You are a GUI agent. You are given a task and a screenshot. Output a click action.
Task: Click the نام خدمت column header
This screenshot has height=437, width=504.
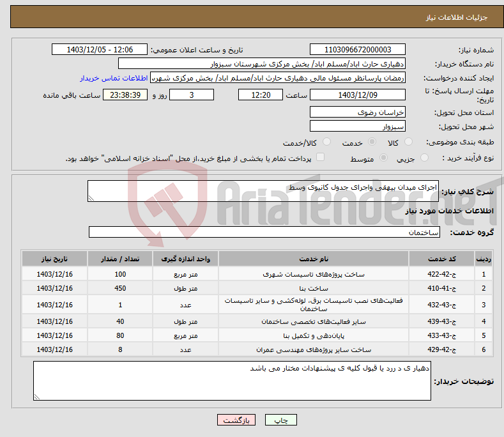coord(314,259)
